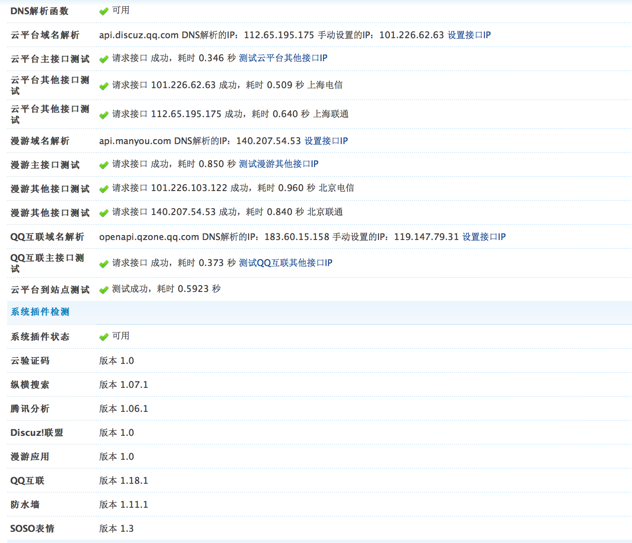This screenshot has height=543, width=632.
Task: Click 请求接口 成功，耗时 0.373 秒 text
Action: point(174,263)
